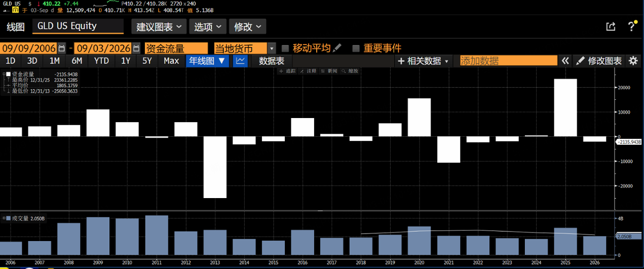Enable the 重要事件 checkbox
The width and height of the screenshot is (644, 269).
tap(356, 48)
